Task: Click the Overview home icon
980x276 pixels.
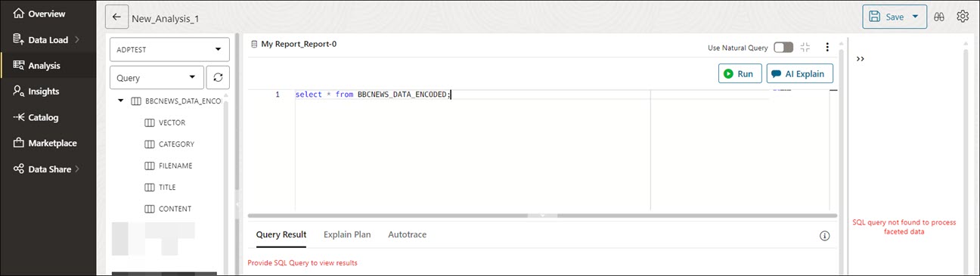Action: tap(19, 14)
